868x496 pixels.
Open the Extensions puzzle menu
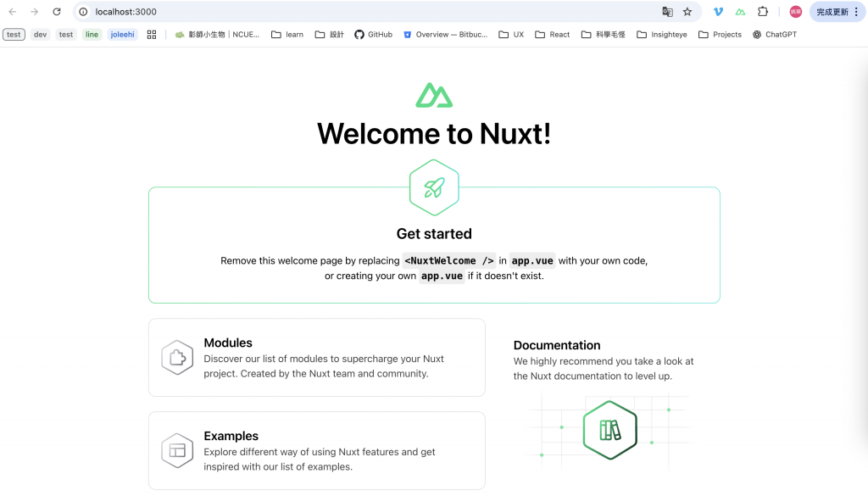point(763,12)
